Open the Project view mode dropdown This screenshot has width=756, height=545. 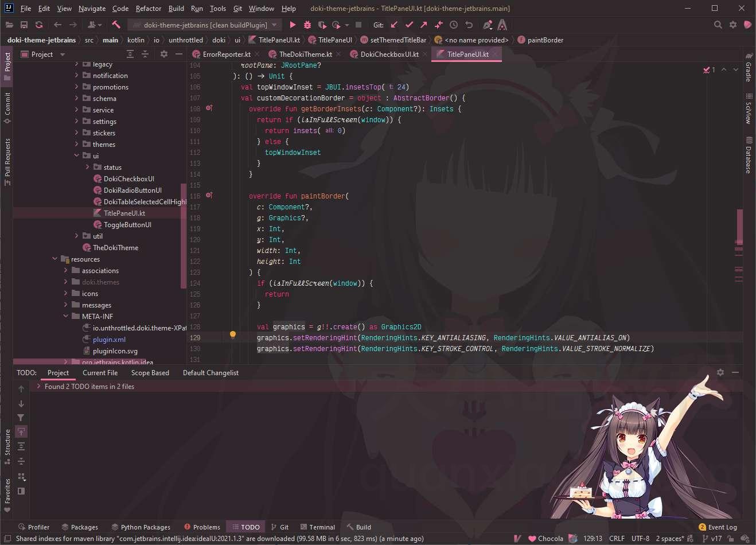click(44, 54)
